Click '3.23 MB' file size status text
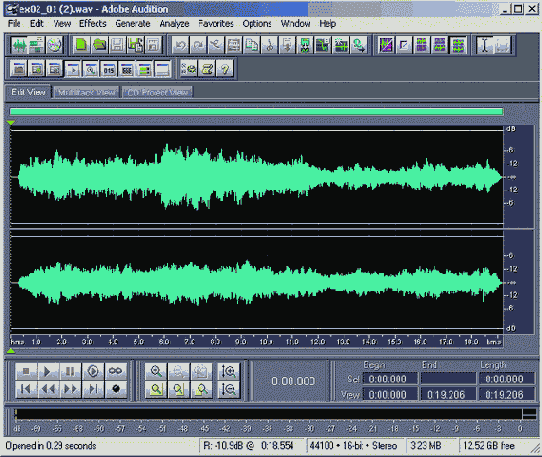The width and height of the screenshot is (542, 457). point(425,446)
